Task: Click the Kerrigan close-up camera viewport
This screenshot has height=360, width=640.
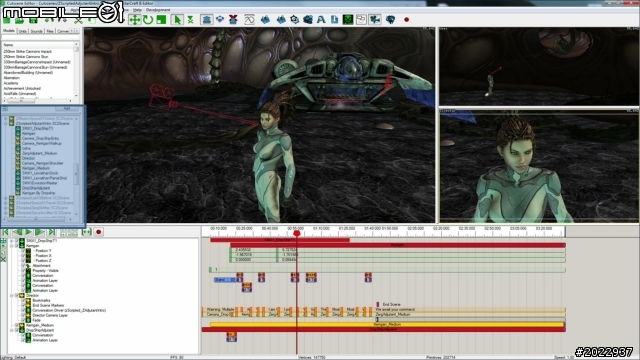Action: pyautogui.click(x=539, y=165)
